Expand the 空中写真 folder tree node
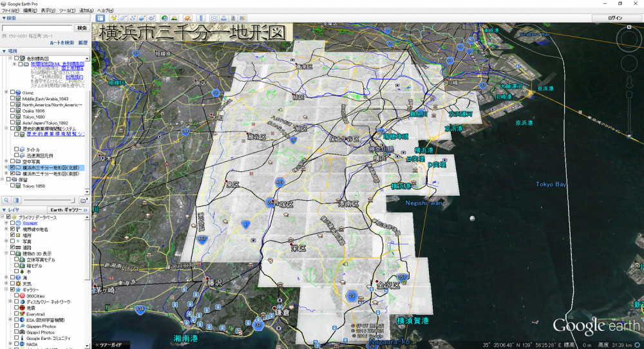This screenshot has height=349, width=644. [x=6, y=162]
